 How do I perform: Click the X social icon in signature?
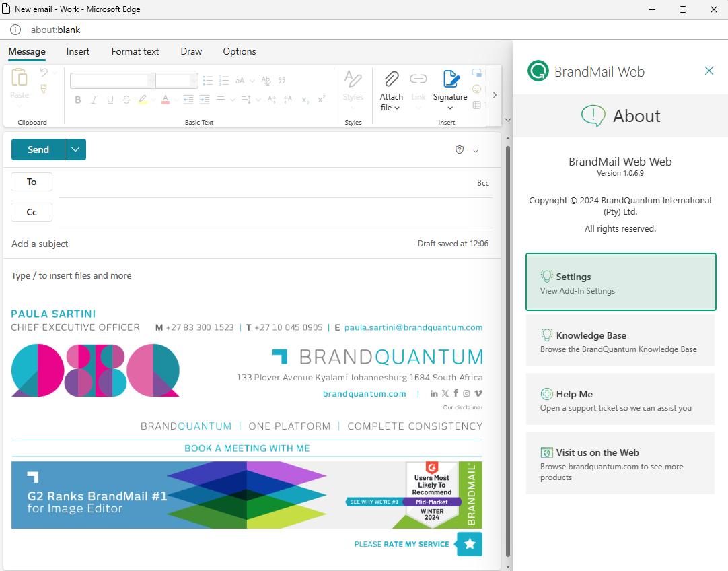(445, 393)
